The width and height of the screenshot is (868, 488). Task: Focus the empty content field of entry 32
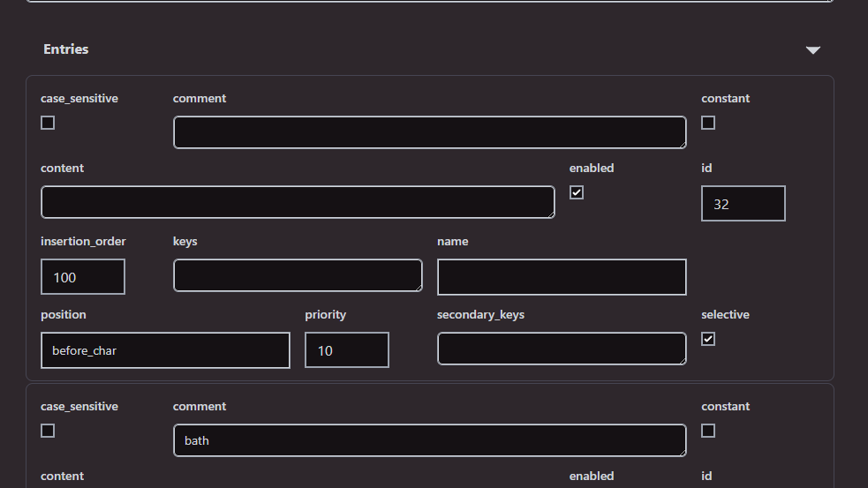click(x=298, y=202)
